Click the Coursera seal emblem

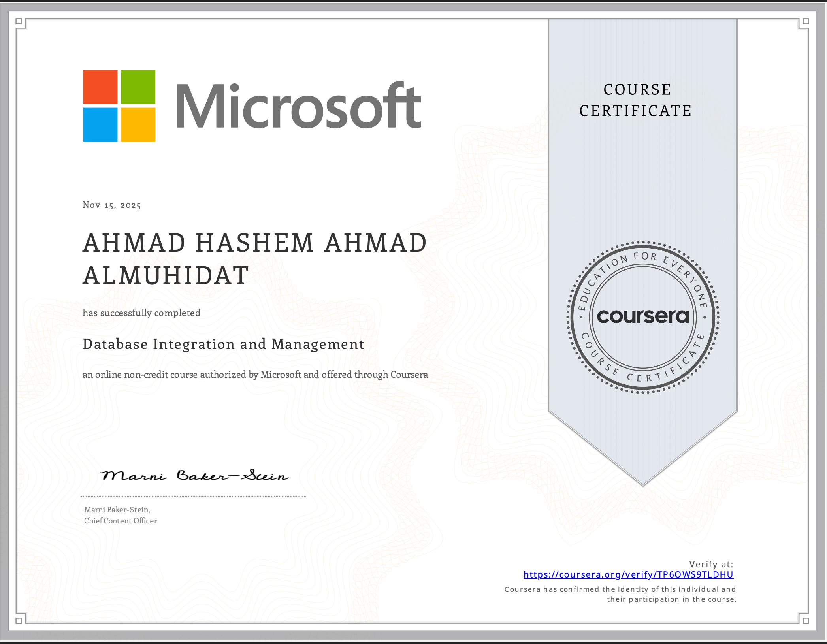point(642,317)
